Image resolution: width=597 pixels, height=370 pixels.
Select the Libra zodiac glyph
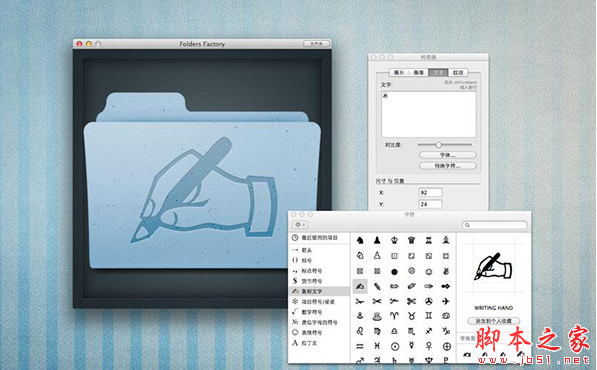[394, 331]
